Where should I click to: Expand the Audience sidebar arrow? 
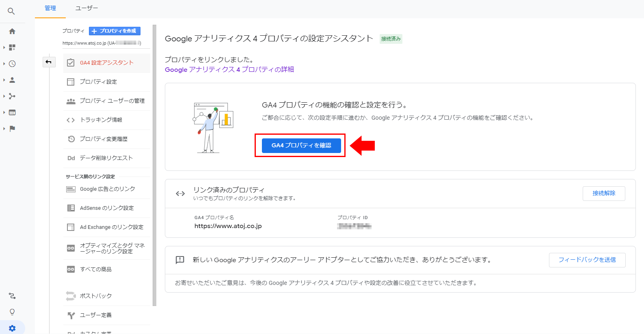4,80
